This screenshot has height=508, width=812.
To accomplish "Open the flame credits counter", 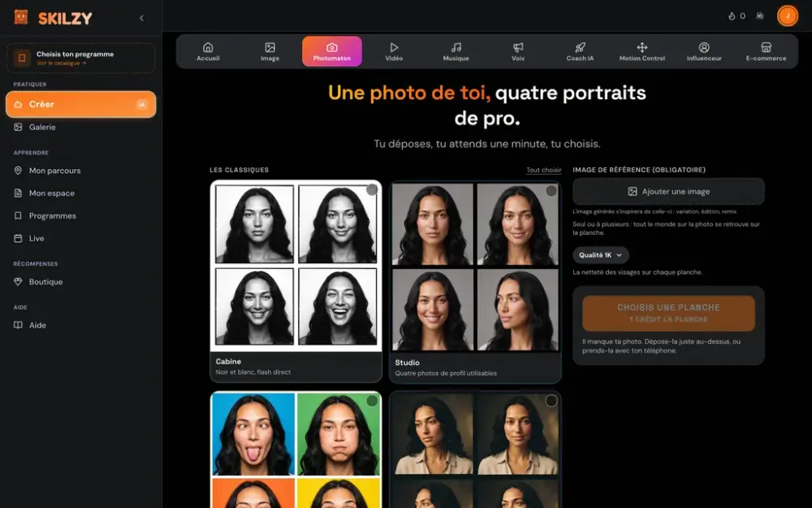I will [737, 16].
